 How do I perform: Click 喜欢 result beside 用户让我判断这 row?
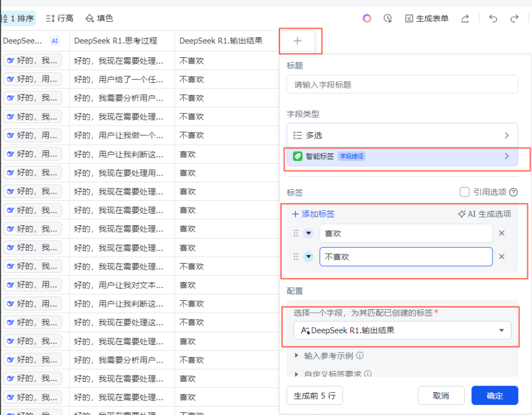[188, 154]
